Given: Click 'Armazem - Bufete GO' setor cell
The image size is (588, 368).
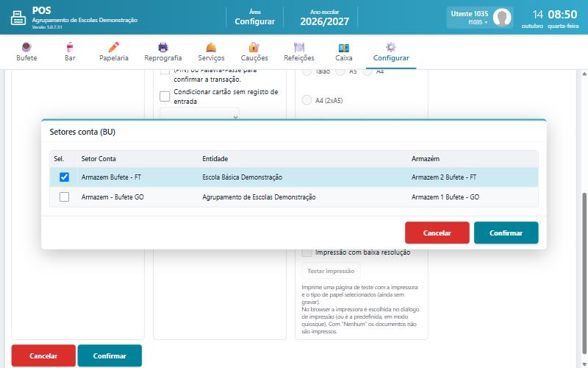Looking at the screenshot, I should tap(112, 197).
